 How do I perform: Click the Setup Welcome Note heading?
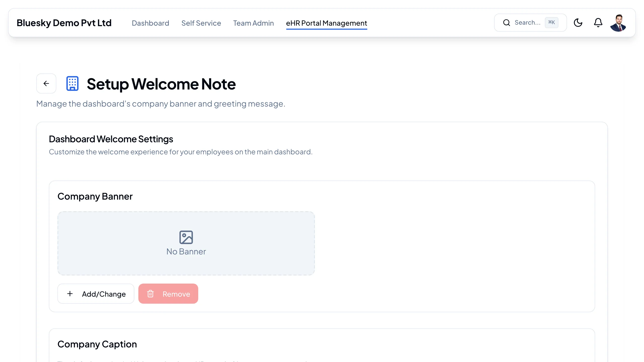[161, 84]
